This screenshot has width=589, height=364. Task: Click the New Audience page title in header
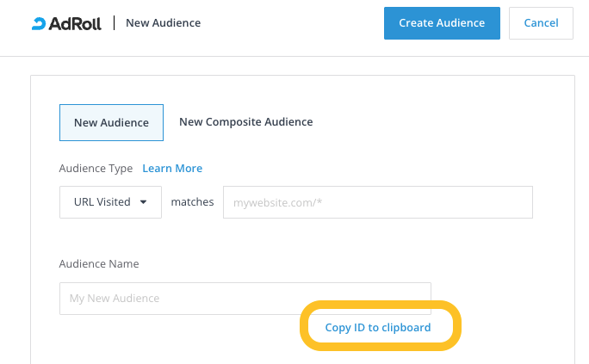coord(163,23)
